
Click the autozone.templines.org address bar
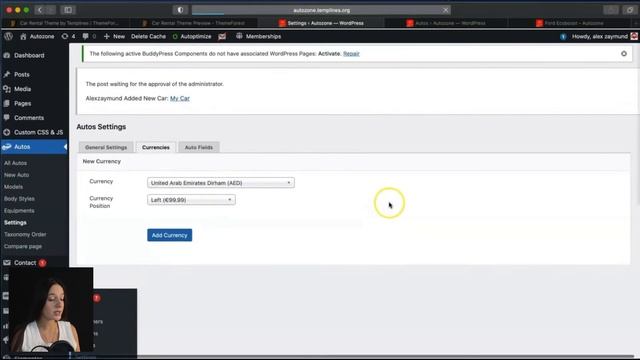point(321,10)
